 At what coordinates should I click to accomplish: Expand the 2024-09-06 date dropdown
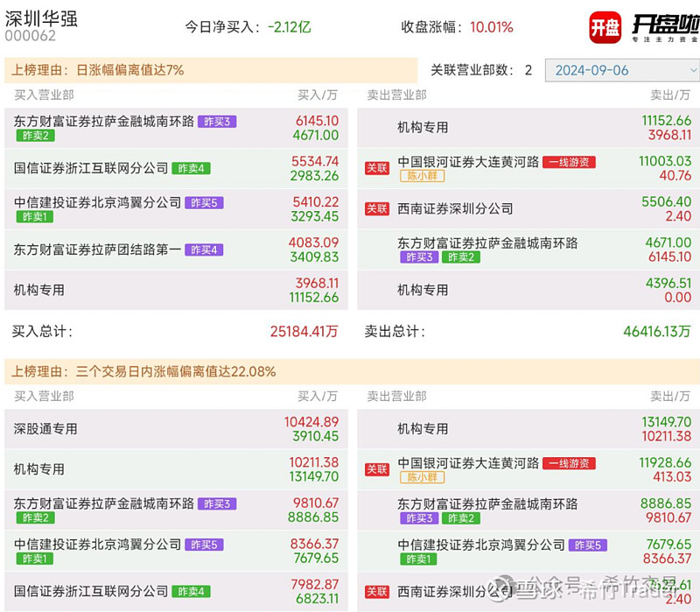pos(622,70)
